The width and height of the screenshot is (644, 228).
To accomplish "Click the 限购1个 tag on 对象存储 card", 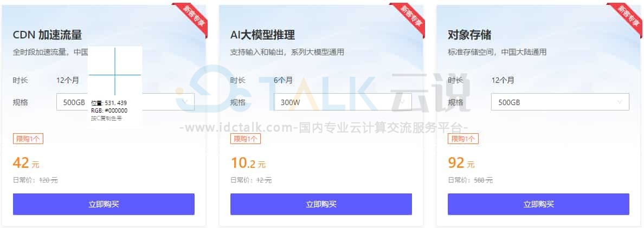I will 463,139.
